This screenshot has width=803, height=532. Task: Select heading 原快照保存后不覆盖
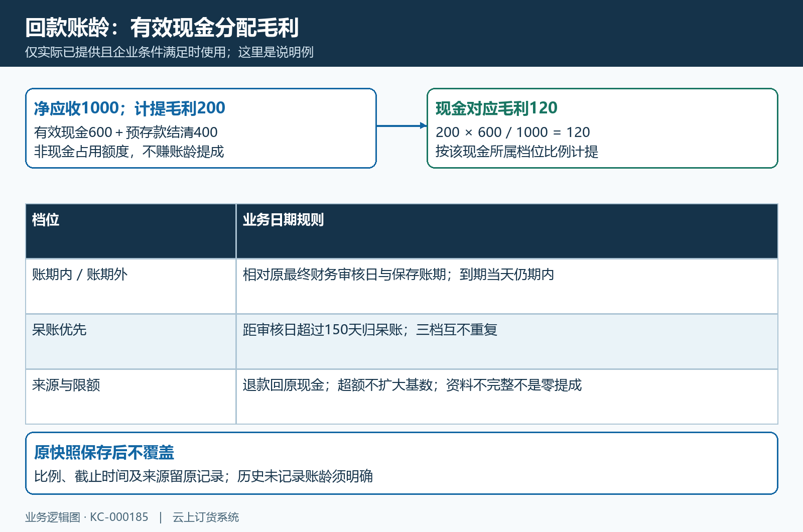(x=104, y=453)
